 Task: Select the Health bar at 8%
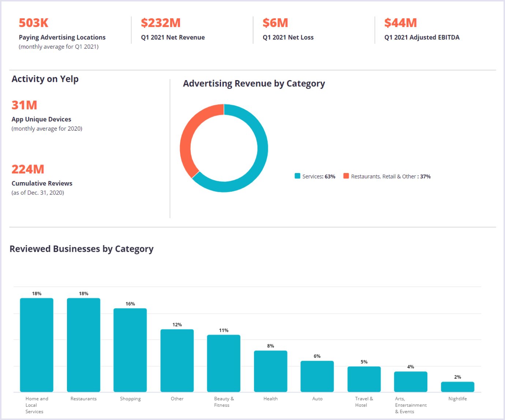pyautogui.click(x=270, y=371)
